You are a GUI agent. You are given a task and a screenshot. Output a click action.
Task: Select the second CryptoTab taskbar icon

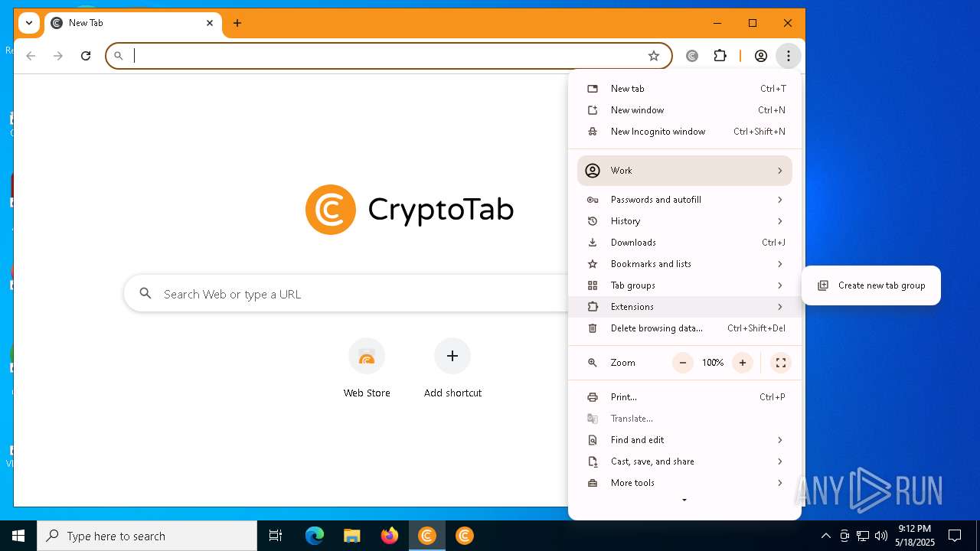tap(464, 536)
